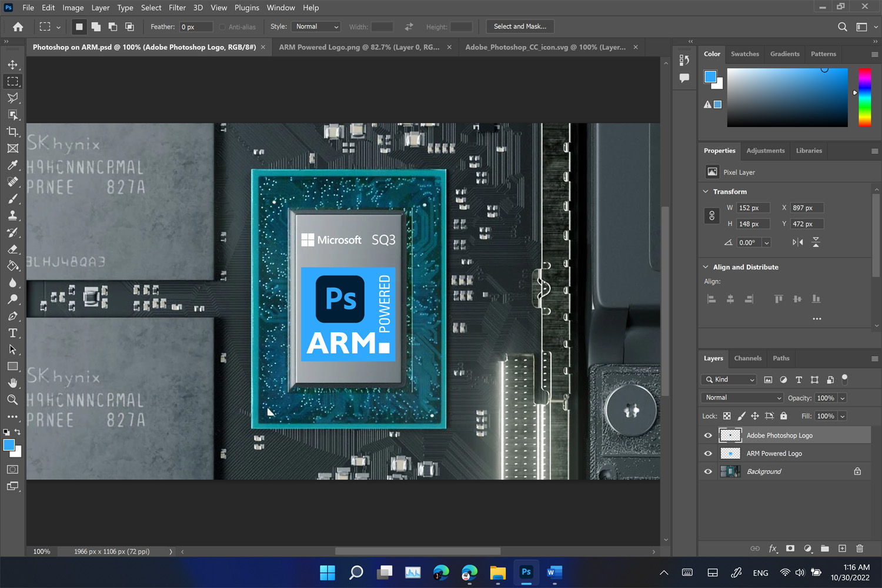Activate the Zoom tool
This screenshot has height=588, width=882.
click(12, 400)
